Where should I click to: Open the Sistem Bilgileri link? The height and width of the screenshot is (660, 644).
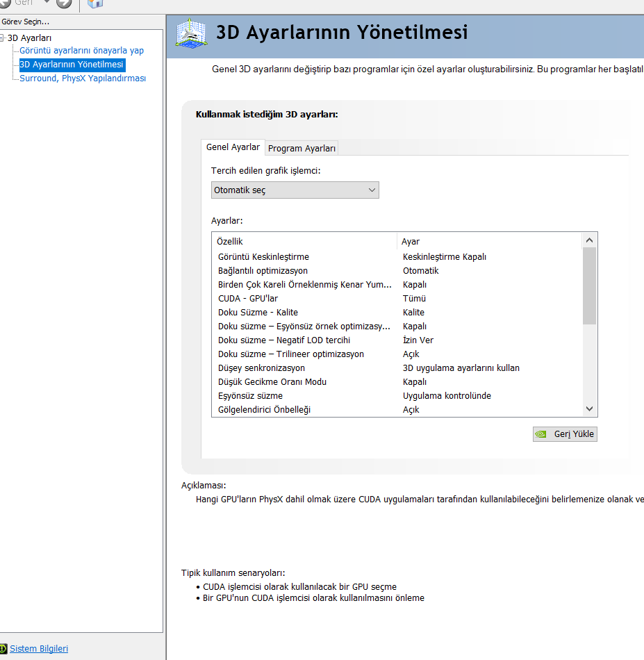pos(39,649)
